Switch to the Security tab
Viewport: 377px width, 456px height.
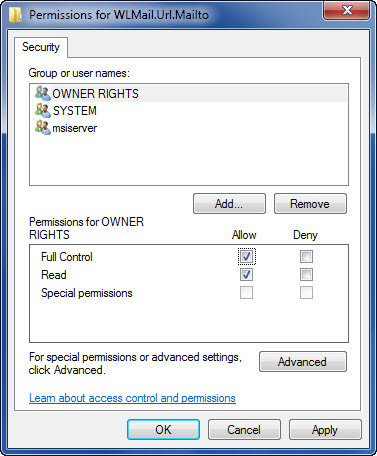click(x=41, y=47)
